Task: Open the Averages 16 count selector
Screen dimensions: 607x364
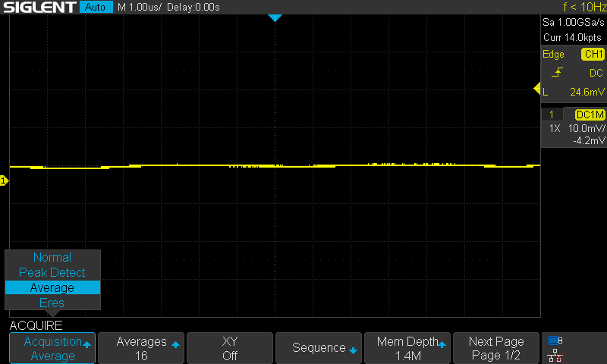Action: [x=141, y=348]
